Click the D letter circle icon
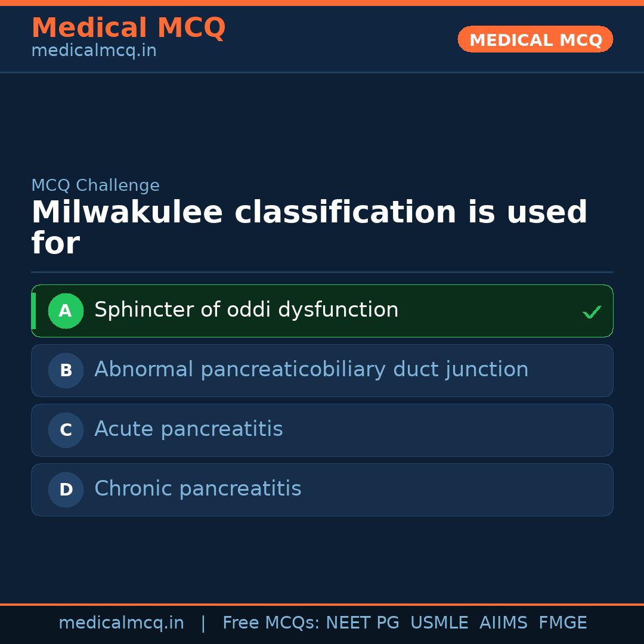Viewport: 644px width, 644px height. coord(66,490)
